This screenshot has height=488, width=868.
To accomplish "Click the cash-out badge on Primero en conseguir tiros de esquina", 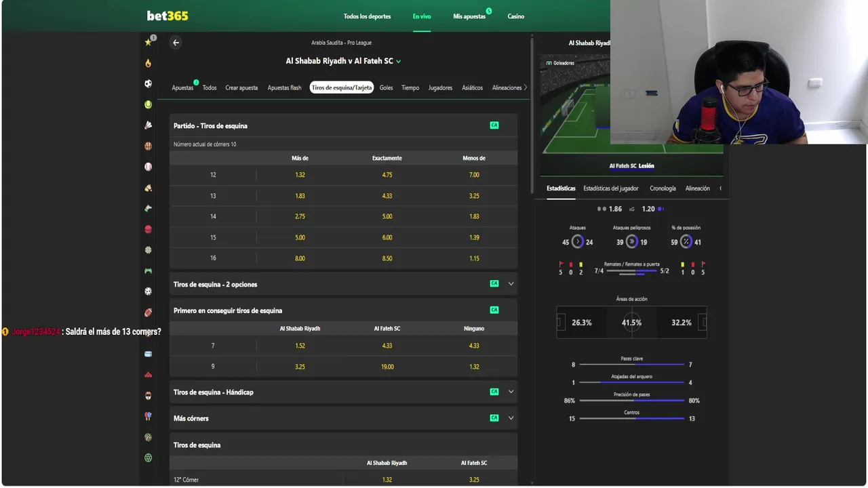I will pos(494,310).
